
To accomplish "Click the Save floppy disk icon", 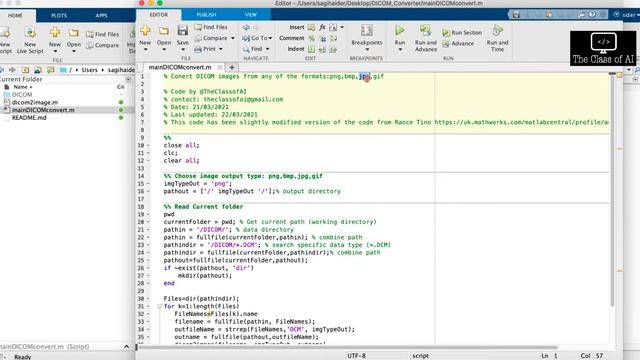I will 182,30.
